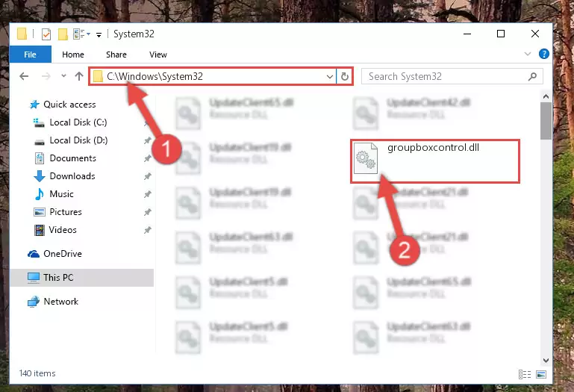Click the New Folder quick access icon

[x=63, y=34]
